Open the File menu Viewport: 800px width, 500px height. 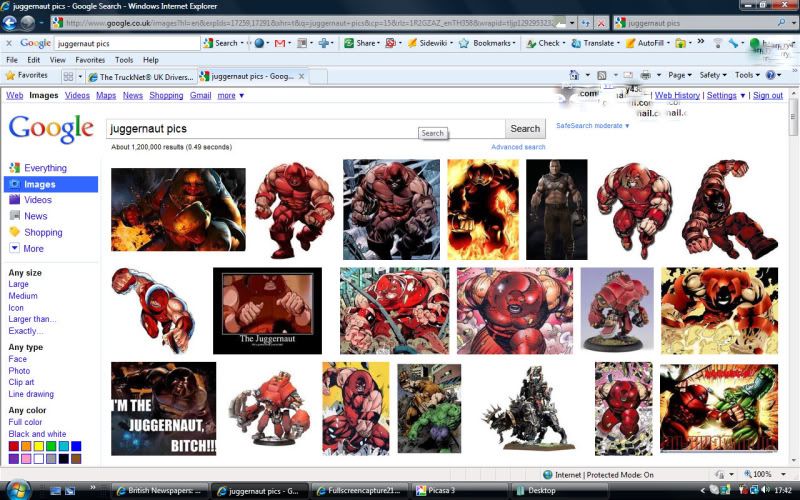pos(12,60)
